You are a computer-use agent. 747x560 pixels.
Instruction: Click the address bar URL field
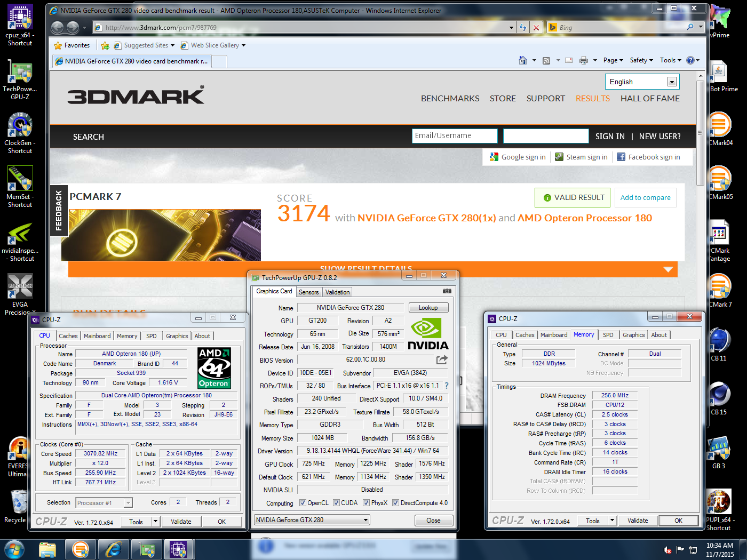coord(305,27)
